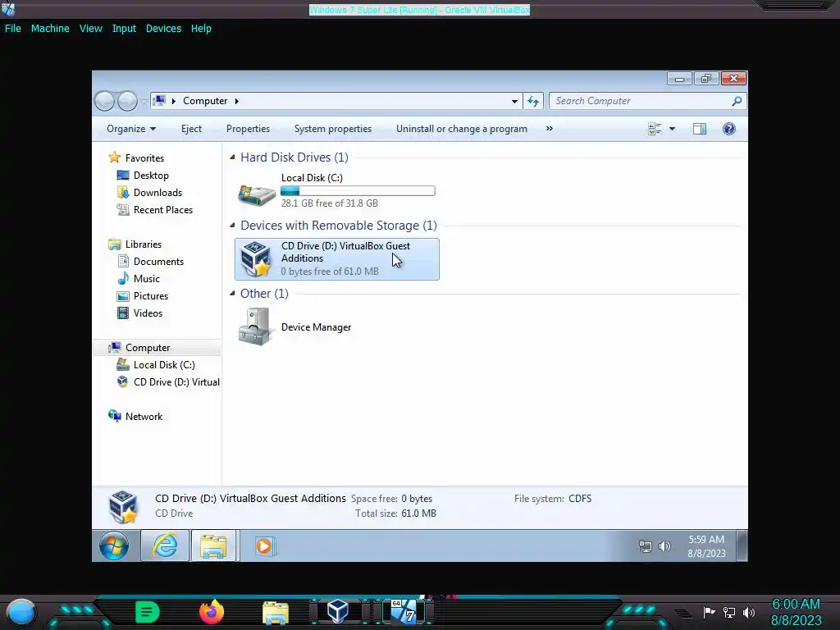
Task: Click the host green notes app icon
Action: [x=148, y=612]
